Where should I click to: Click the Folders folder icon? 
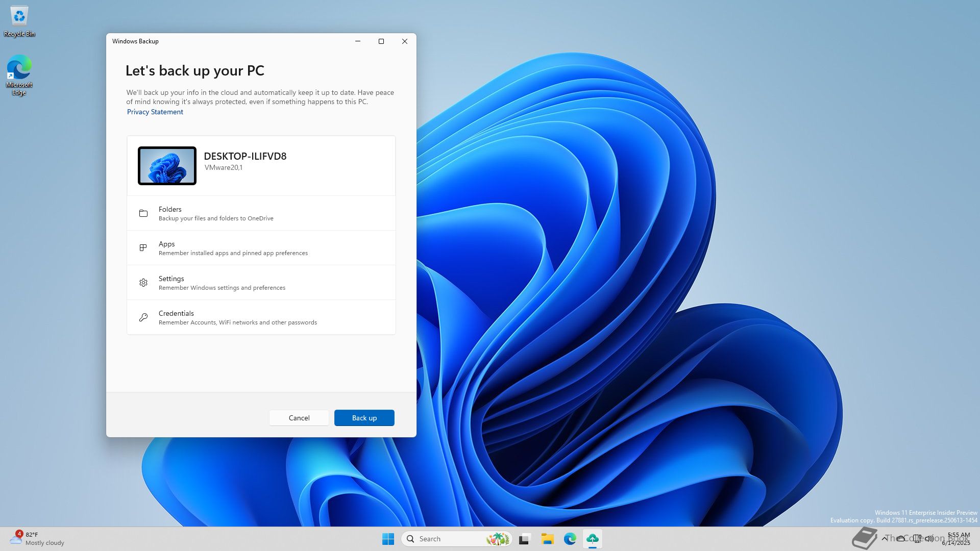pos(143,213)
